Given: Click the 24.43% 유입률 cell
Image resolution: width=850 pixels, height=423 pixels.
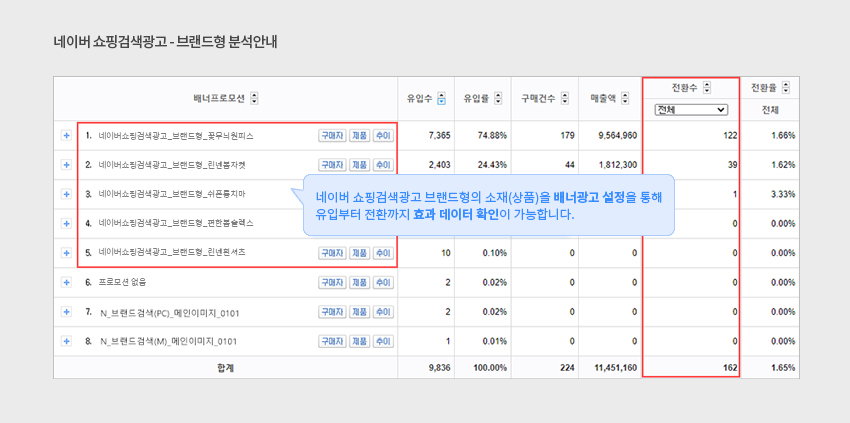Looking at the screenshot, I should [x=493, y=165].
